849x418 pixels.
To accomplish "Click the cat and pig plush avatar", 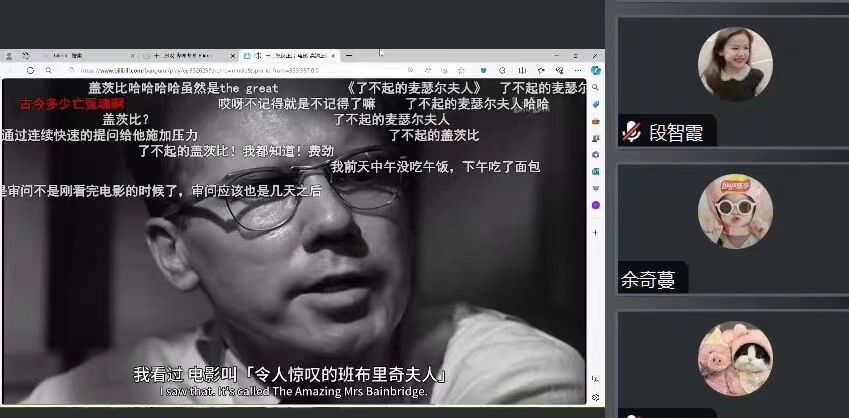I will pyautogui.click(x=735, y=358).
